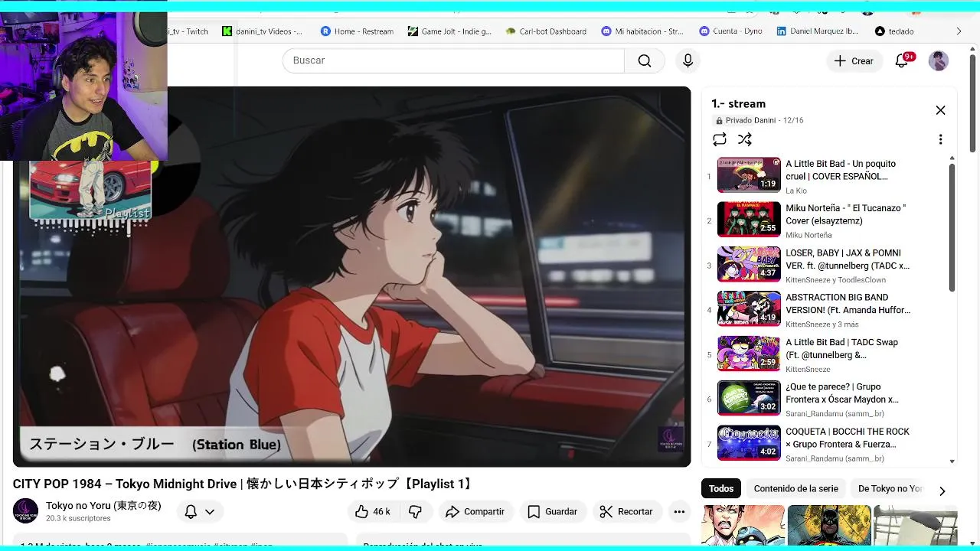
Task: Click title 'Miku Norteña - El Tucanazo Cover'
Action: [846, 214]
